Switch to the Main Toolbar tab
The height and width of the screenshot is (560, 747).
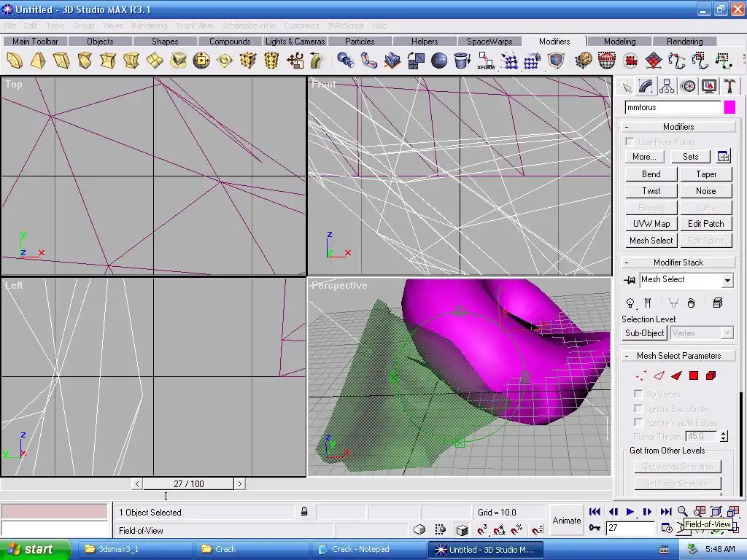click(35, 42)
